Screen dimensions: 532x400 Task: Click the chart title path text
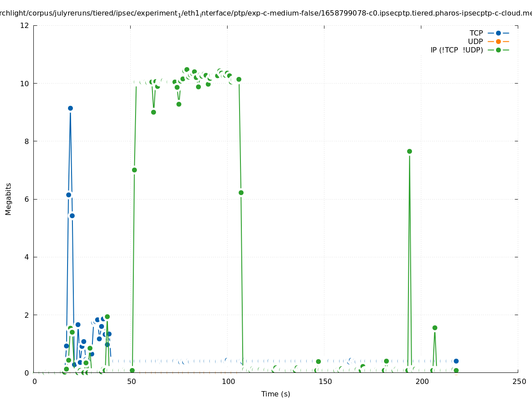pyautogui.click(x=266, y=13)
